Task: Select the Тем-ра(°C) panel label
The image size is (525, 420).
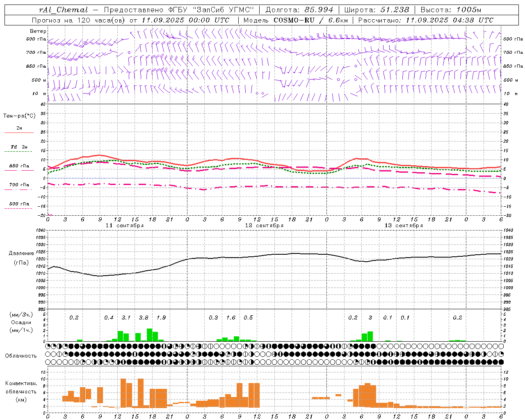Action: tap(19, 116)
